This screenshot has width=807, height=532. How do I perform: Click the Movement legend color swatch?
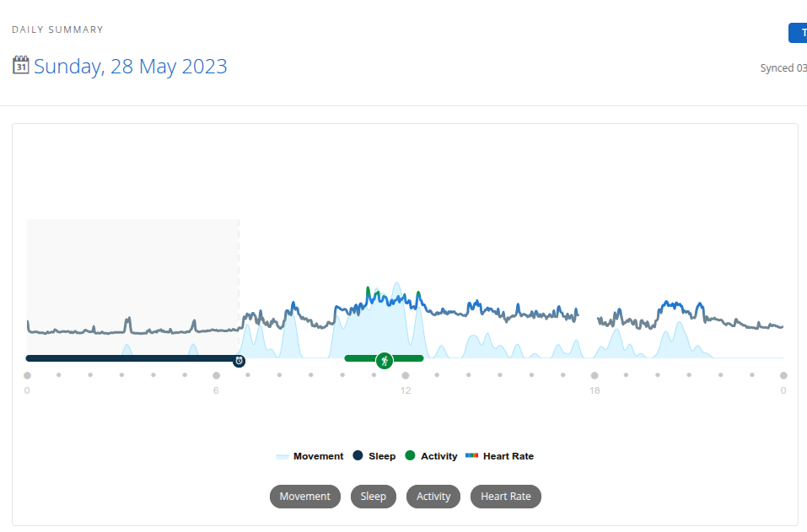coord(282,456)
